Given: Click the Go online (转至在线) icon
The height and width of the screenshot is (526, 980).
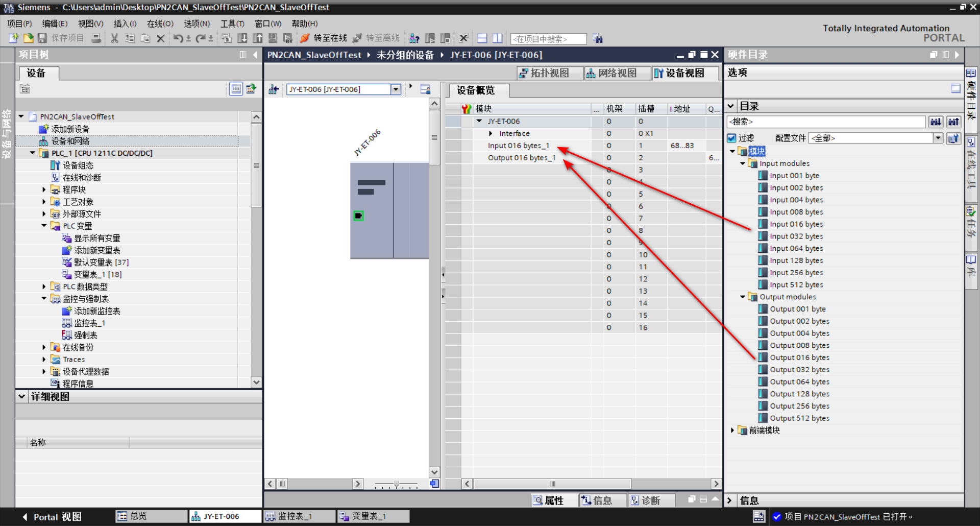Looking at the screenshot, I should click(305, 38).
